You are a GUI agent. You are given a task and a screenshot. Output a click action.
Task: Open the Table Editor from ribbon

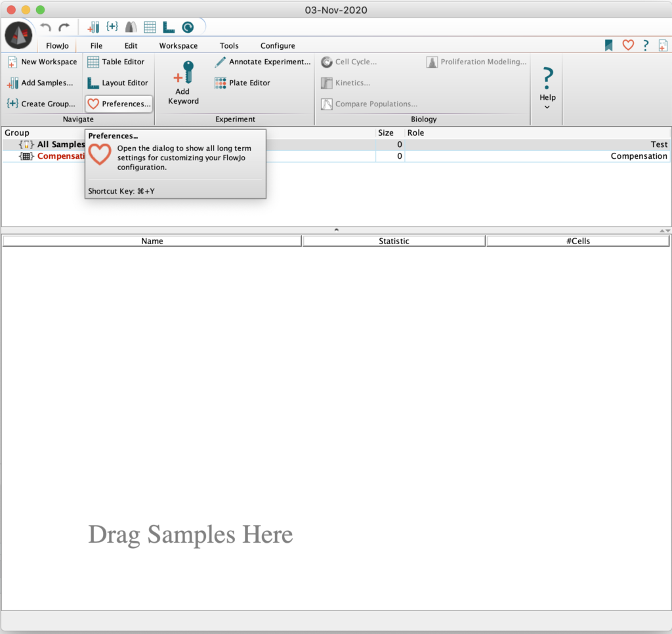(116, 62)
